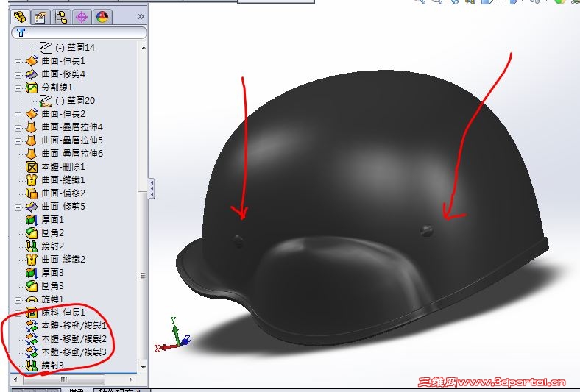This screenshot has width=580, height=392.
Task: Expand the 曲面-伸長2 tree node
Action: pyautogui.click(x=18, y=115)
